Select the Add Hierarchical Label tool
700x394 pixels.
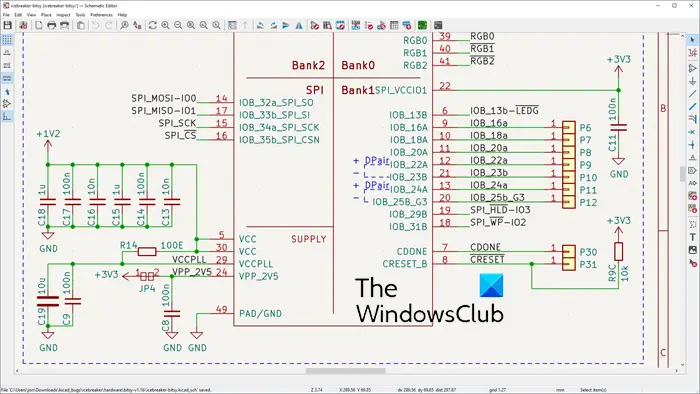[692, 183]
